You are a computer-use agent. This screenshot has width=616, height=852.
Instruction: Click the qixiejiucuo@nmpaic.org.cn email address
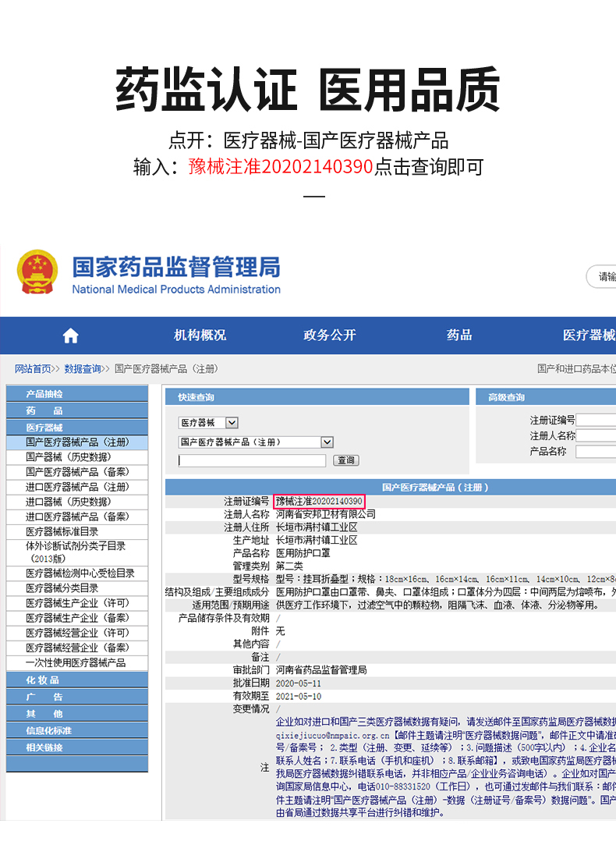(332, 735)
